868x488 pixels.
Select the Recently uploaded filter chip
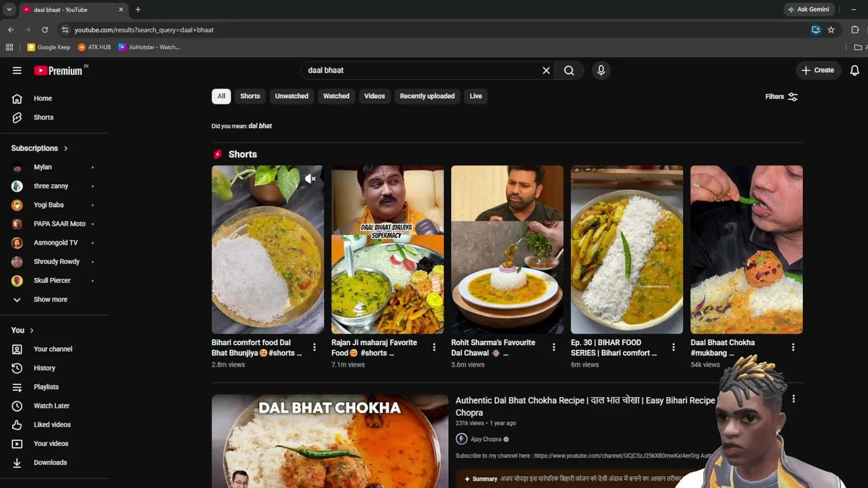(x=427, y=96)
